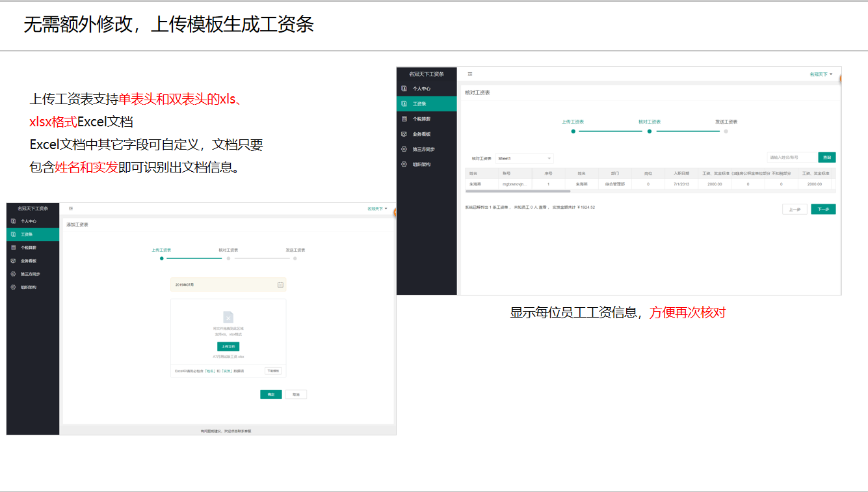Click the 部门 column header
Viewport: 868px width, 492px height.
[615, 174]
